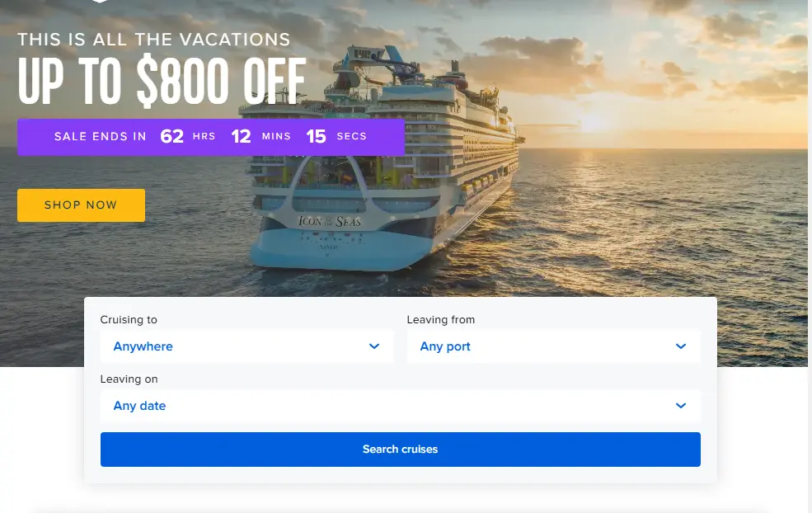Click the yellow SHOP NOW button

point(81,205)
